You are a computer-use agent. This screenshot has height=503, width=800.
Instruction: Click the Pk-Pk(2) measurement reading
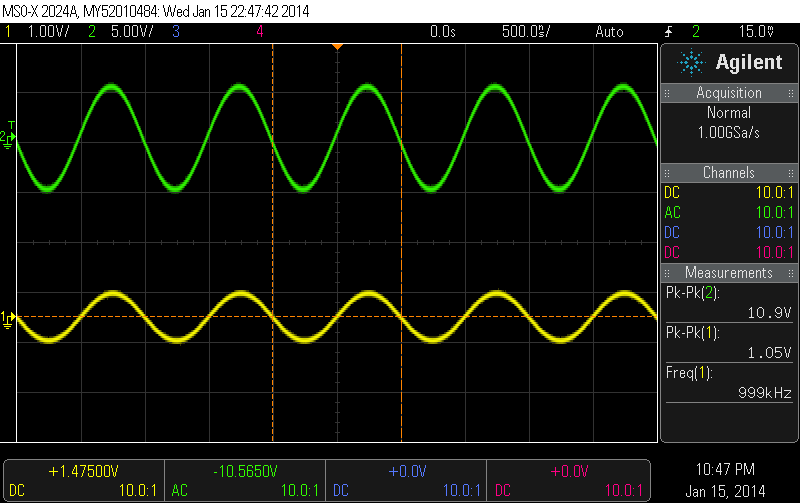click(729, 302)
